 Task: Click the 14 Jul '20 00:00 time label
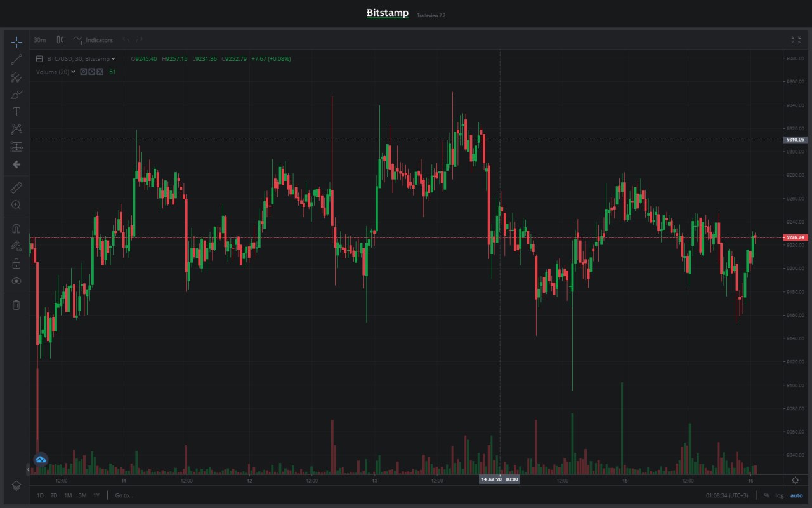(499, 479)
